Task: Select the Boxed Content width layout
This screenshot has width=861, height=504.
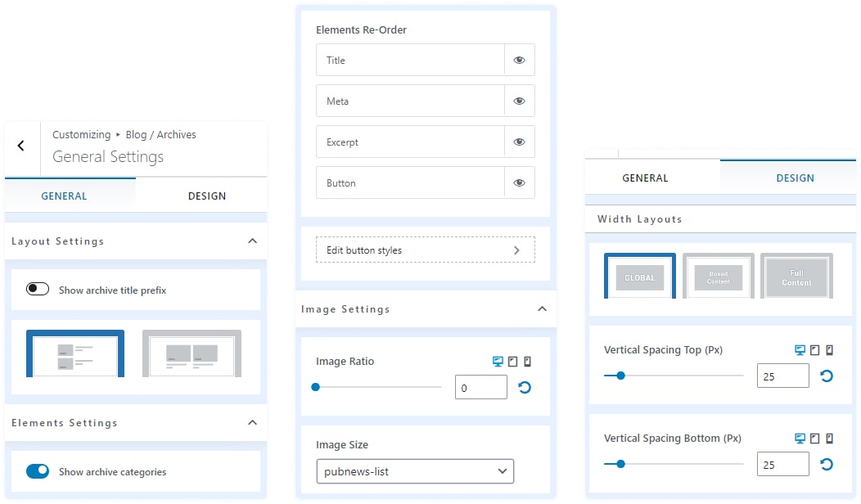Action: pyautogui.click(x=718, y=277)
